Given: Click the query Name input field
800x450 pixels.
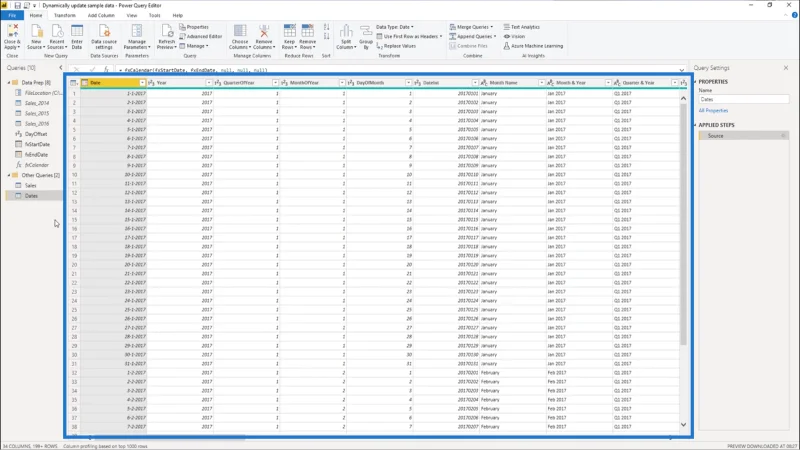Looking at the screenshot, I should [743, 99].
